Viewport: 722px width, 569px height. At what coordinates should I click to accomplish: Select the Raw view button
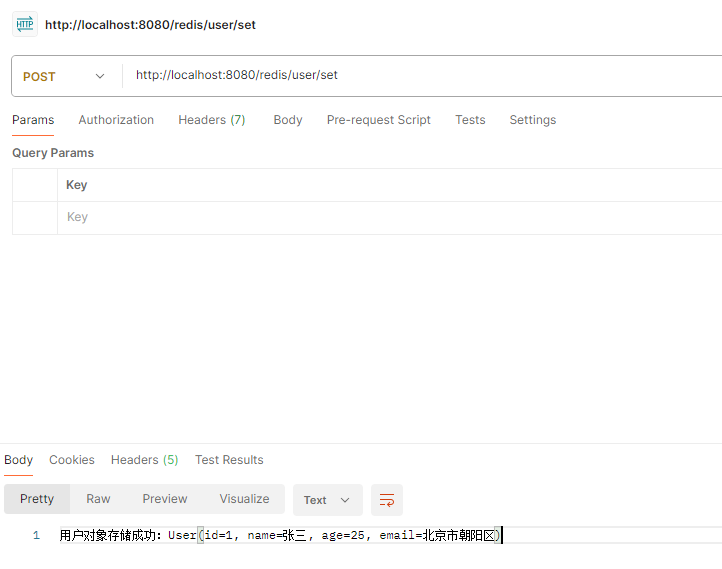click(x=98, y=499)
